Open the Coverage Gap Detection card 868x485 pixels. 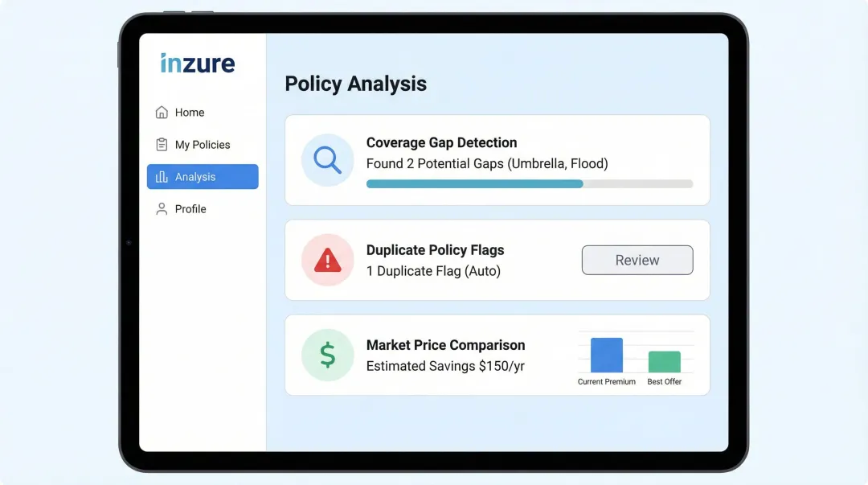click(497, 159)
